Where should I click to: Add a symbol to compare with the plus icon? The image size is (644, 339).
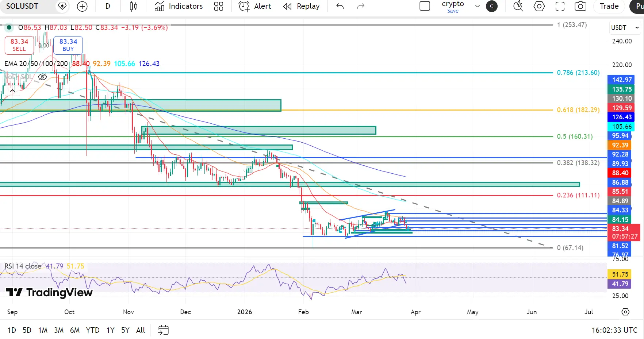click(x=83, y=6)
